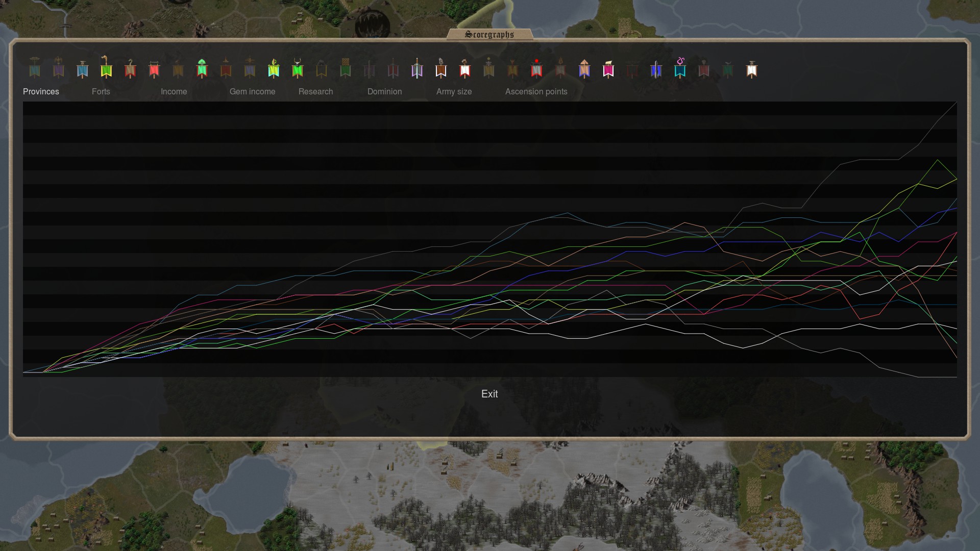View the Research graph tab
This screenshot has height=551, width=980.
coord(316,92)
